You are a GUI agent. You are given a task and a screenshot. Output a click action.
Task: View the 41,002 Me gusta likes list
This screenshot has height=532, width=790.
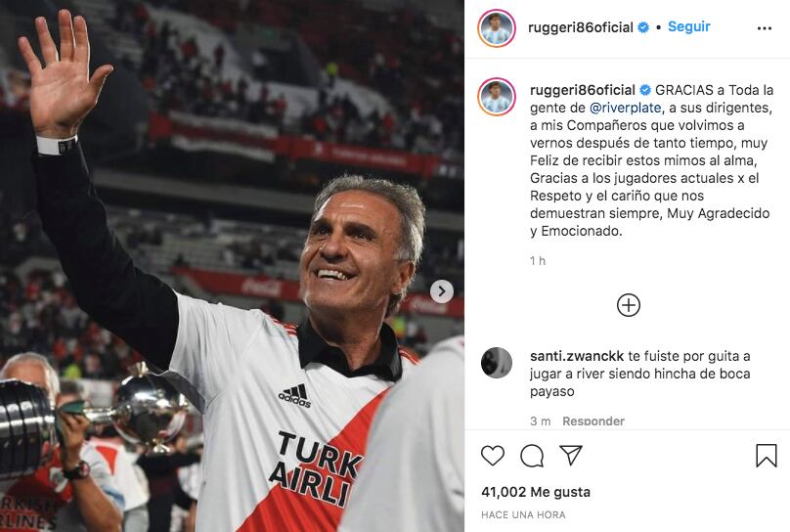pos(536,492)
